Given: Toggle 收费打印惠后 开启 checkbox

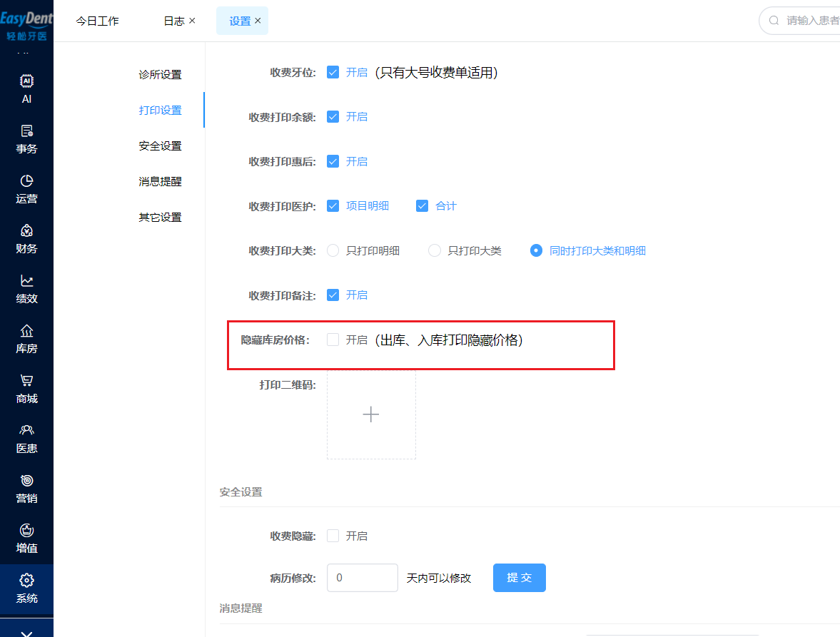Looking at the screenshot, I should tap(333, 161).
